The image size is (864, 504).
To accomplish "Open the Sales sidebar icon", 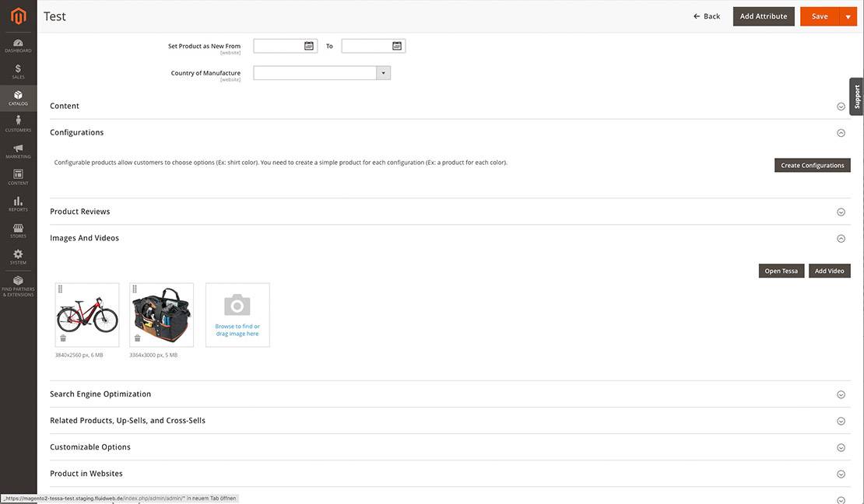I will click(x=18, y=72).
